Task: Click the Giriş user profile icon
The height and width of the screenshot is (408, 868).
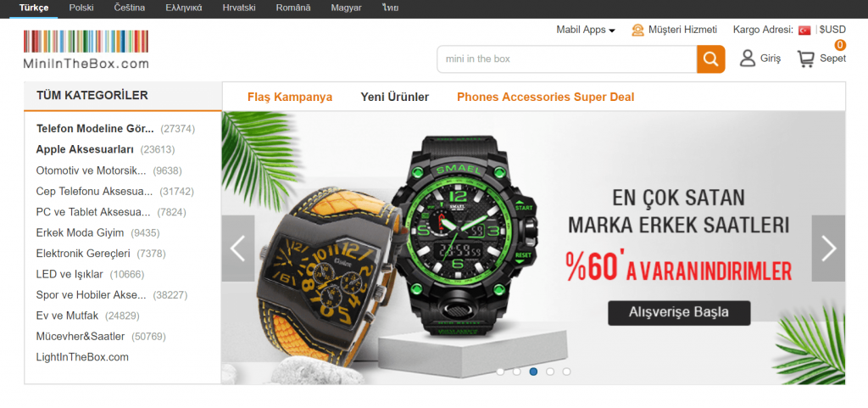Action: (748, 59)
